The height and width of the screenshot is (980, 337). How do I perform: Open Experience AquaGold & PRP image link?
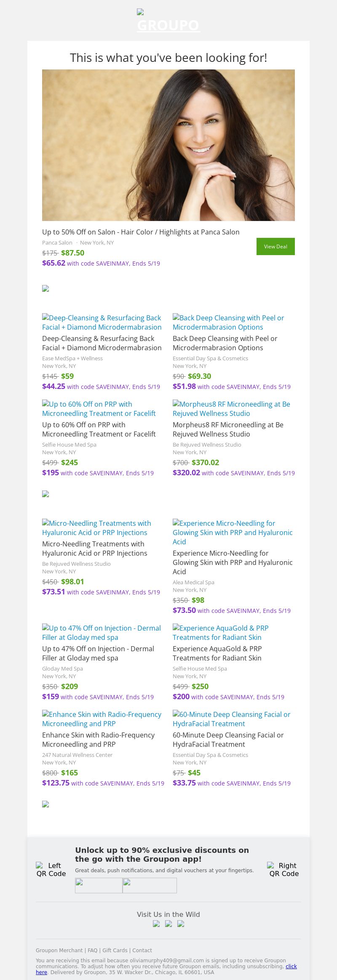tap(220, 633)
